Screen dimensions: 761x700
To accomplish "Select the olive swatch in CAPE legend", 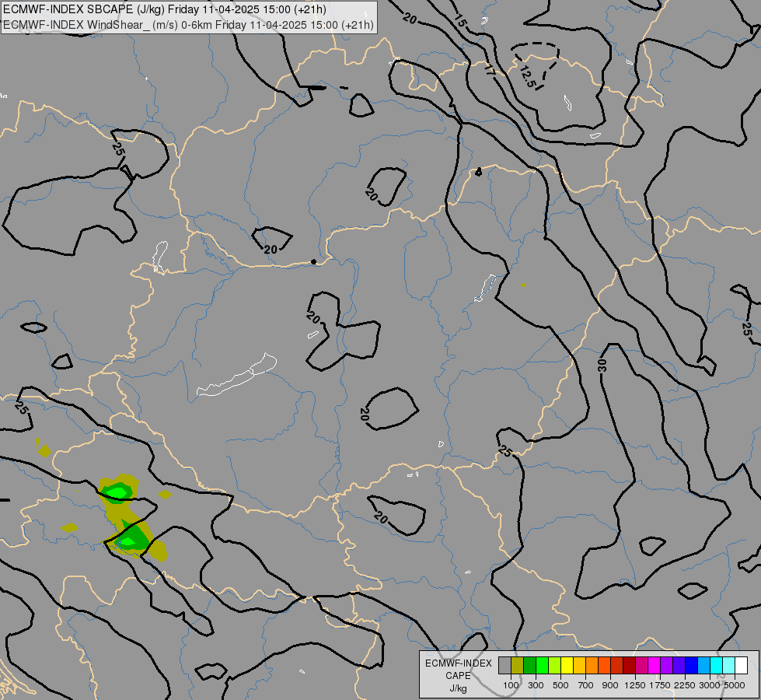I will (517, 665).
